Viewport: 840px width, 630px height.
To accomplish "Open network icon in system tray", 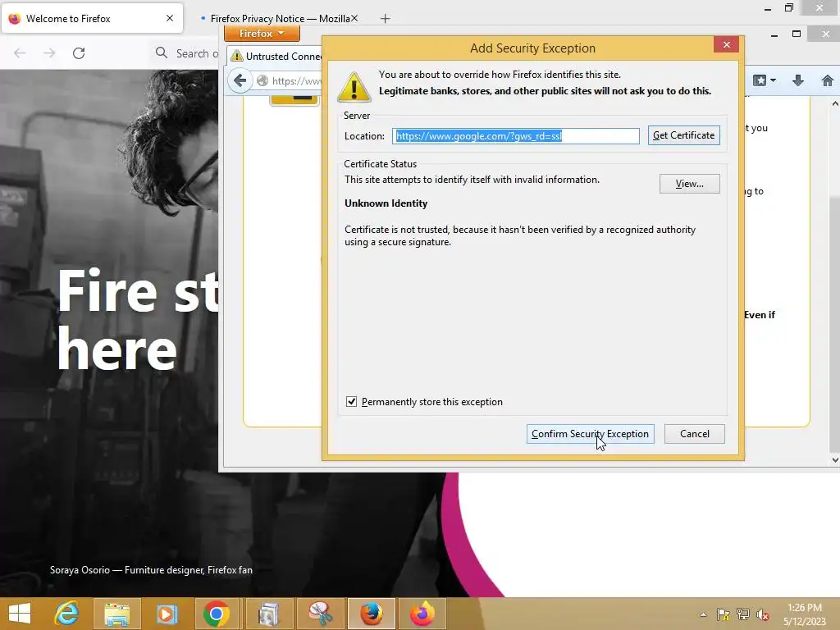I will (743, 614).
